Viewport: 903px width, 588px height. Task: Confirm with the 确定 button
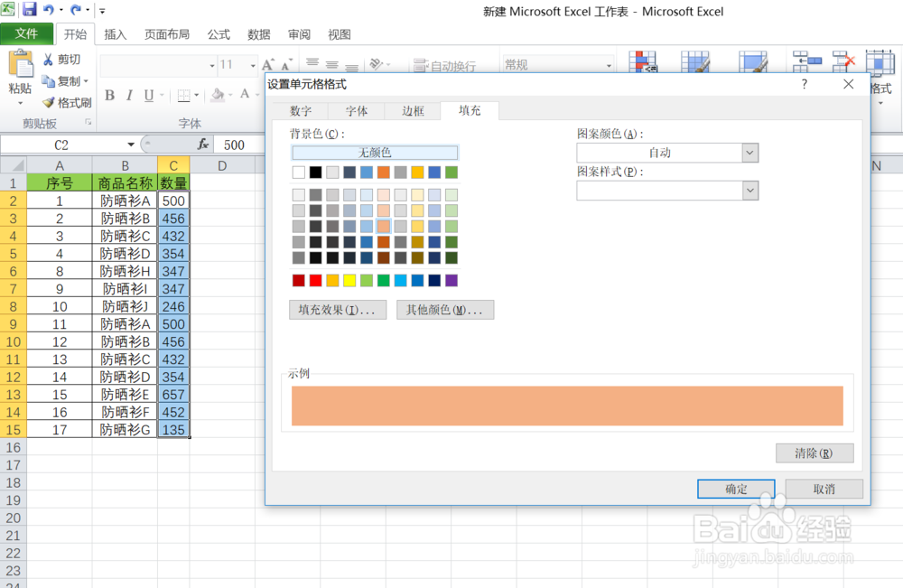coord(736,489)
